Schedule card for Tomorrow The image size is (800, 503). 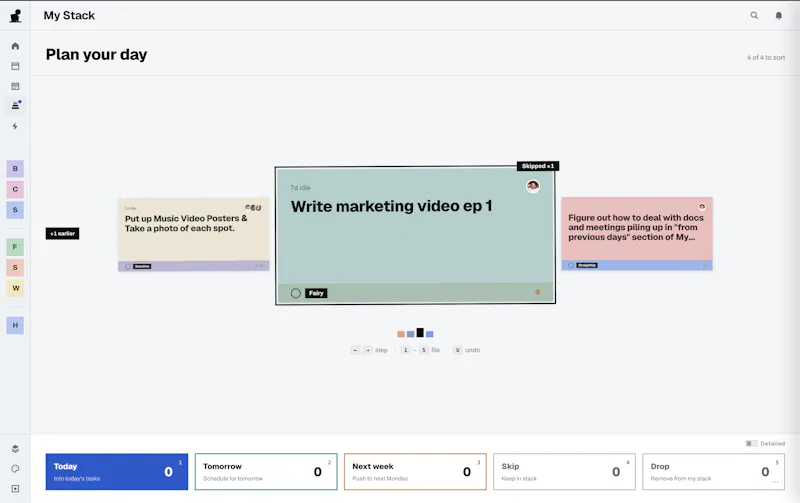(x=266, y=472)
